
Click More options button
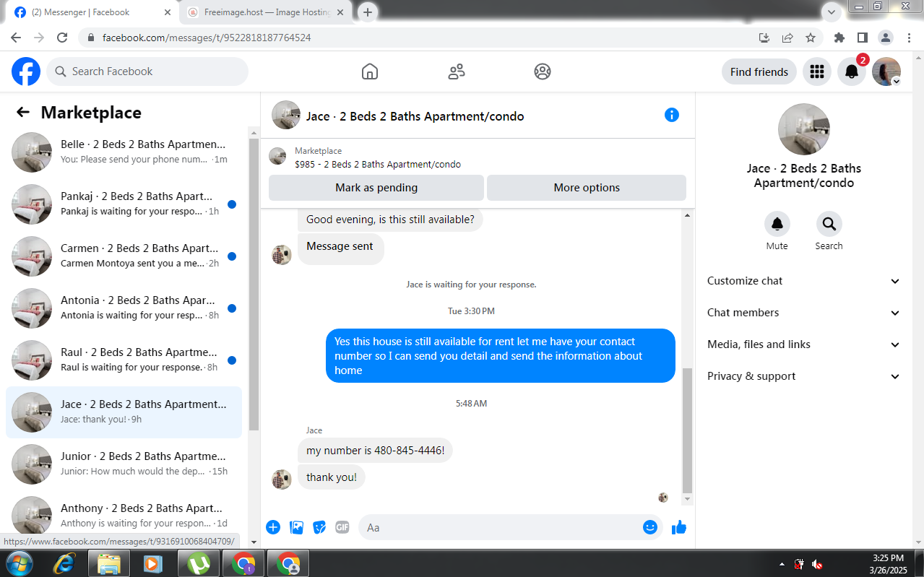pyautogui.click(x=587, y=188)
